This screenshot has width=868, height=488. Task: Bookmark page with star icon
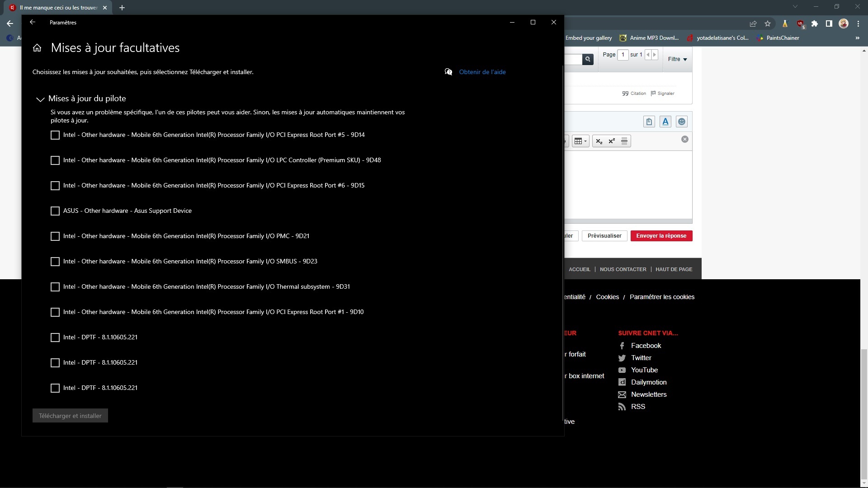[768, 23]
